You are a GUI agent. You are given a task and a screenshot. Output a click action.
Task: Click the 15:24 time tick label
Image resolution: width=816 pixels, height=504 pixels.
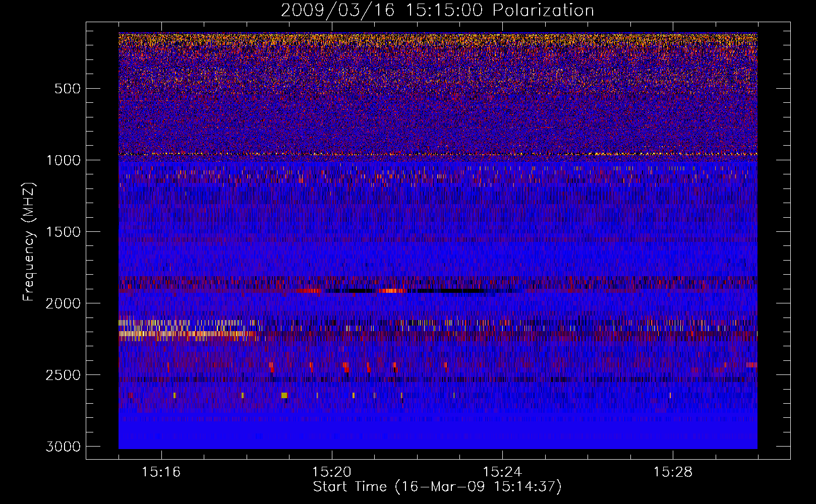[502, 472]
